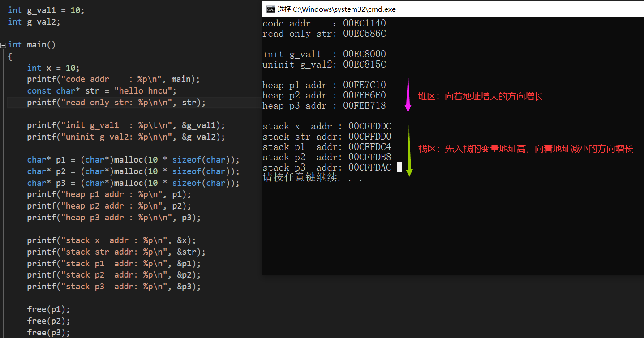Screen dimensions: 644x338
Task: Click the '请按任意键继续' prompt in console
Action: click(x=313, y=178)
